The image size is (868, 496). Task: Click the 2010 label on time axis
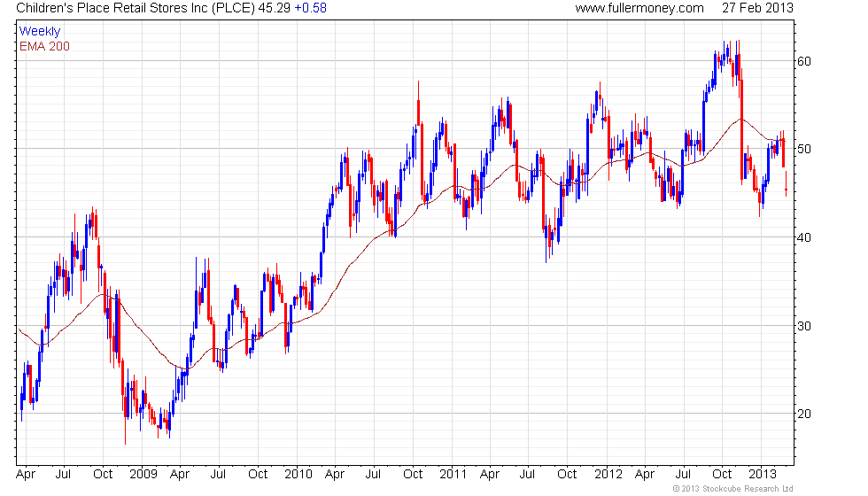(x=298, y=475)
